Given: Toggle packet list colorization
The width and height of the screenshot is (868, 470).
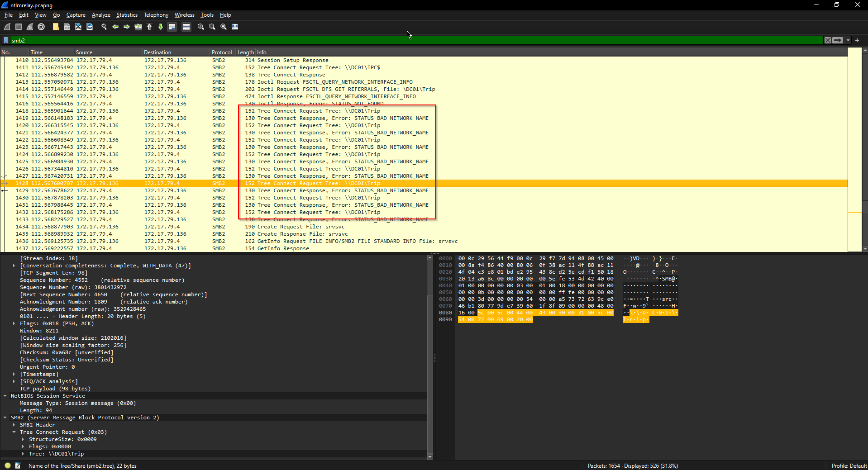Looking at the screenshot, I should [x=186, y=27].
